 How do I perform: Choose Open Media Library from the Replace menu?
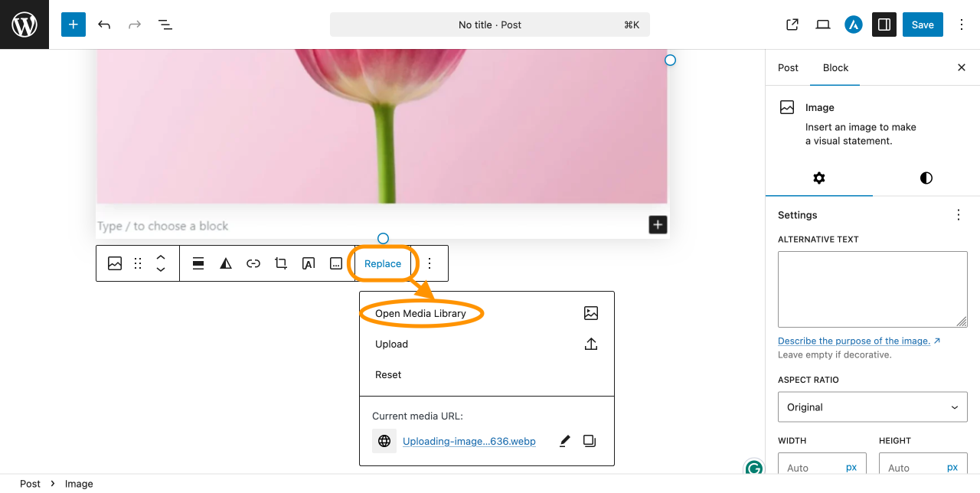(x=420, y=313)
